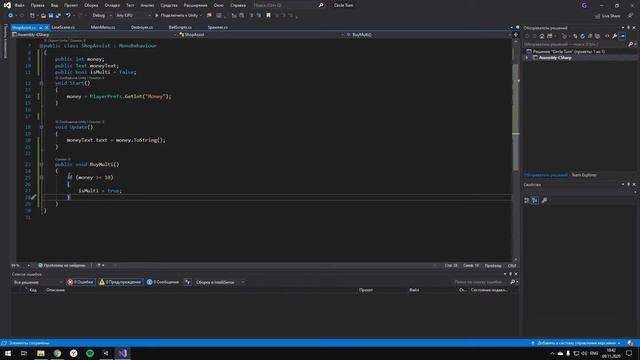Expand the Assembly-CSharp project node
The height and width of the screenshot is (360, 640).
tap(527, 58)
